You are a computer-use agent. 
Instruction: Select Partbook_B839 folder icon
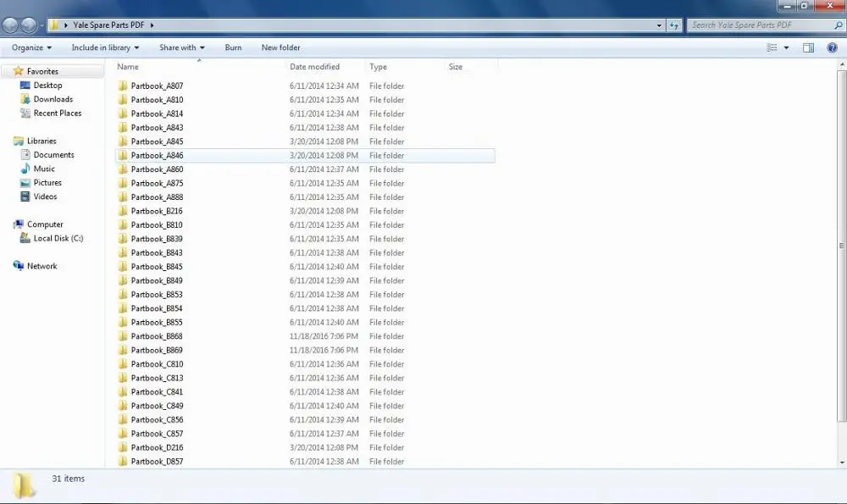[123, 239]
